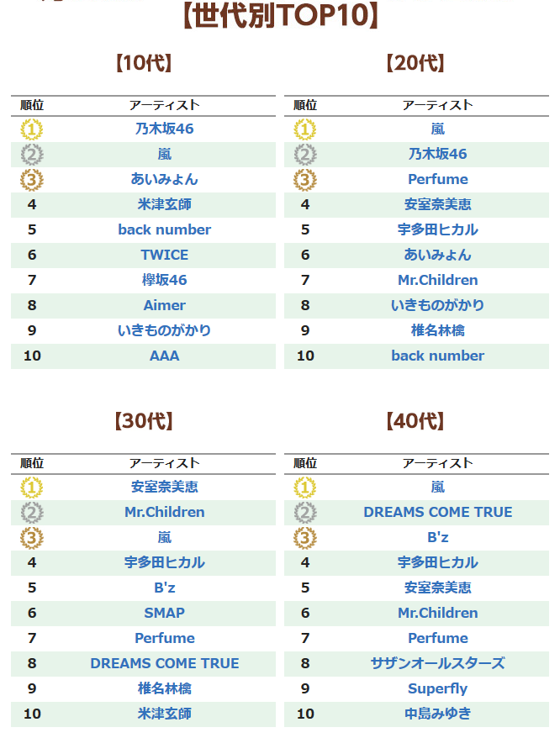This screenshot has height=738, width=560.
Task: Click silver second-place medal in 20代 table
Action: [305, 155]
